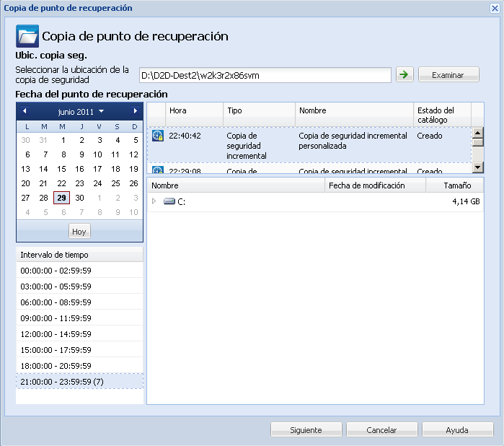The image size is (504, 446).
Task: Expand the C: volume tree node
Action: [x=154, y=202]
